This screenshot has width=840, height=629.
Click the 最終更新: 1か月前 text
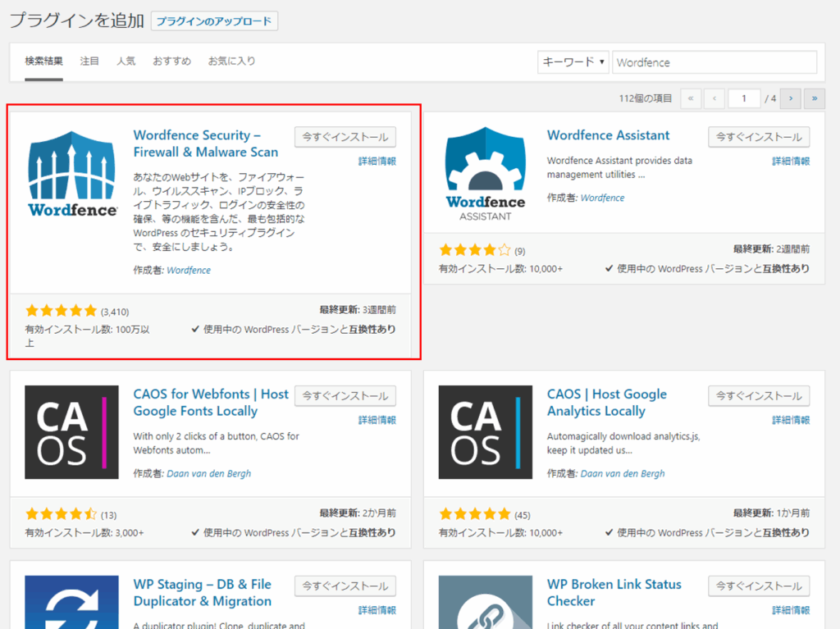click(x=771, y=513)
